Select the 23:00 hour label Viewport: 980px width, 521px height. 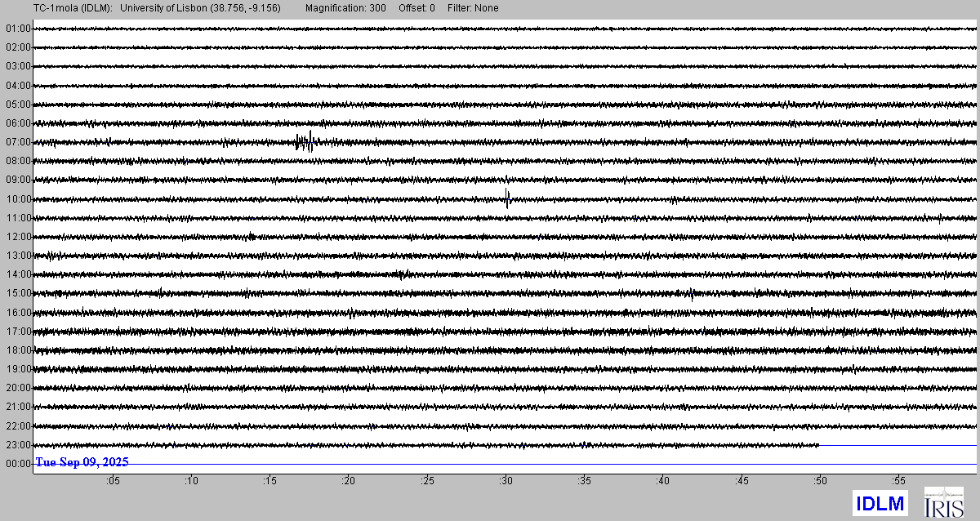pyautogui.click(x=18, y=445)
